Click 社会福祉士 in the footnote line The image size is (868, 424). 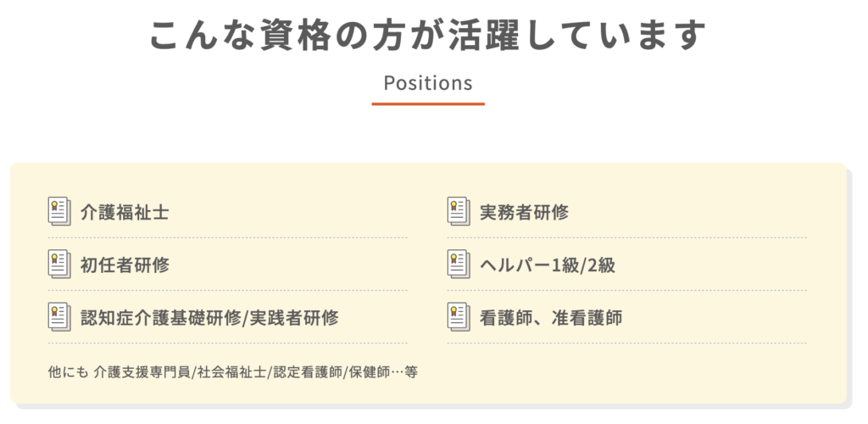point(231,371)
